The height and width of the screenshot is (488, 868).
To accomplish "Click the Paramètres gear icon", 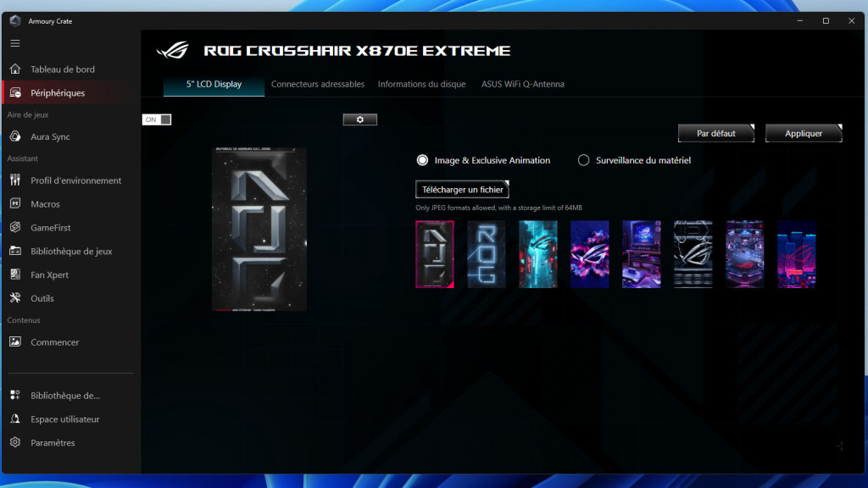I will [15, 442].
